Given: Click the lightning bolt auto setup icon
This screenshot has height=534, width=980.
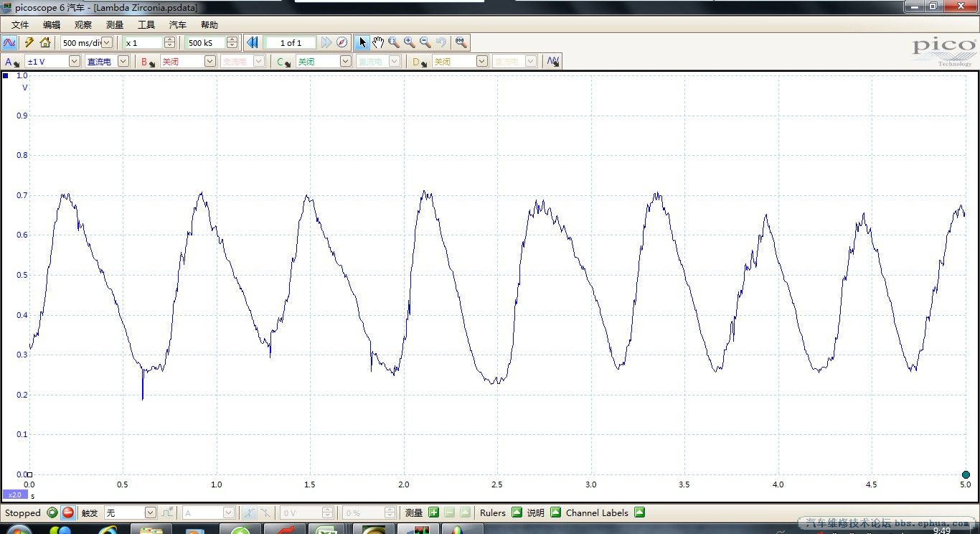Looking at the screenshot, I should point(29,42).
